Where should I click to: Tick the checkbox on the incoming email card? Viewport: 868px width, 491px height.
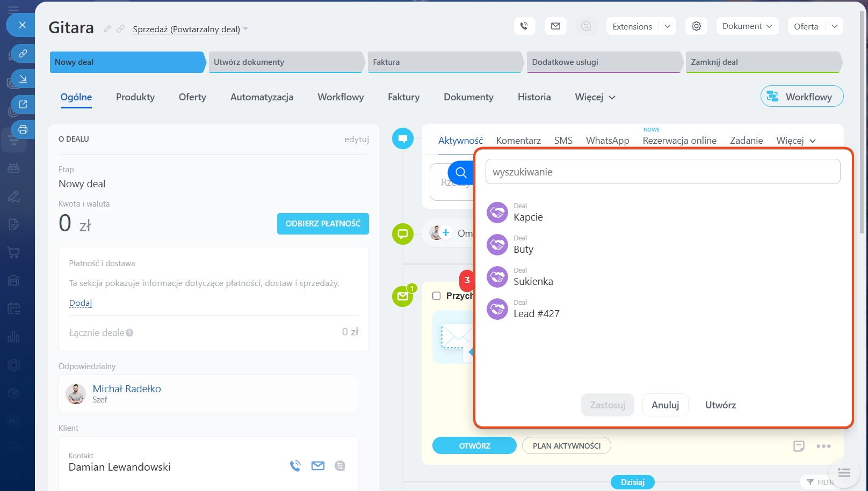pos(437,296)
